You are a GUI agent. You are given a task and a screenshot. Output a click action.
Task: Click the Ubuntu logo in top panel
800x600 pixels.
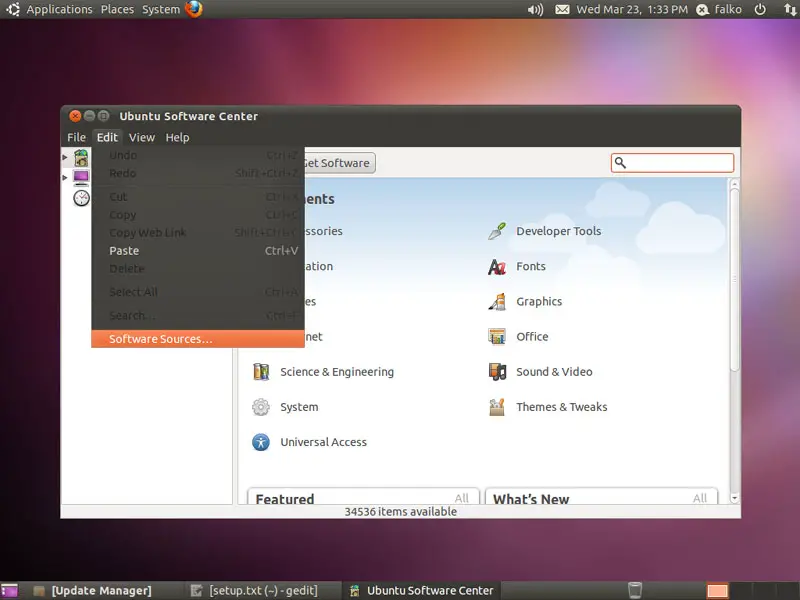click(x=13, y=9)
